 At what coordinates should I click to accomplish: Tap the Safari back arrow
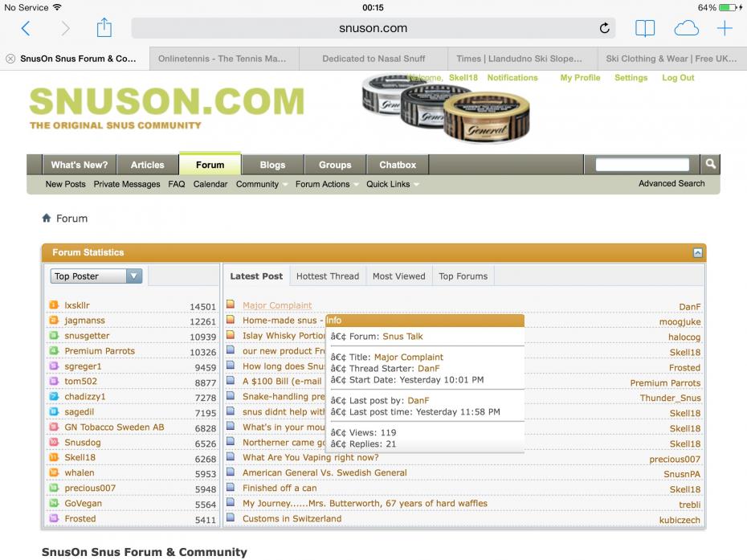(26, 29)
